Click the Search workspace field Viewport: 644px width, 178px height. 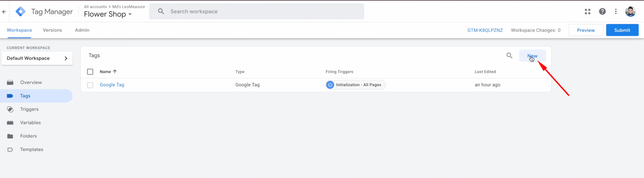(x=257, y=12)
